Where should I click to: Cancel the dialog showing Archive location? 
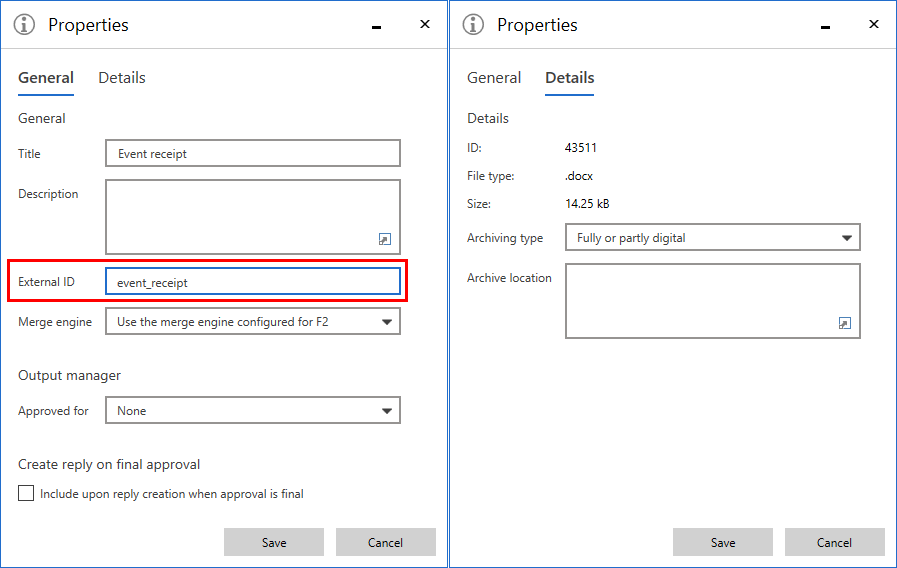point(834,542)
